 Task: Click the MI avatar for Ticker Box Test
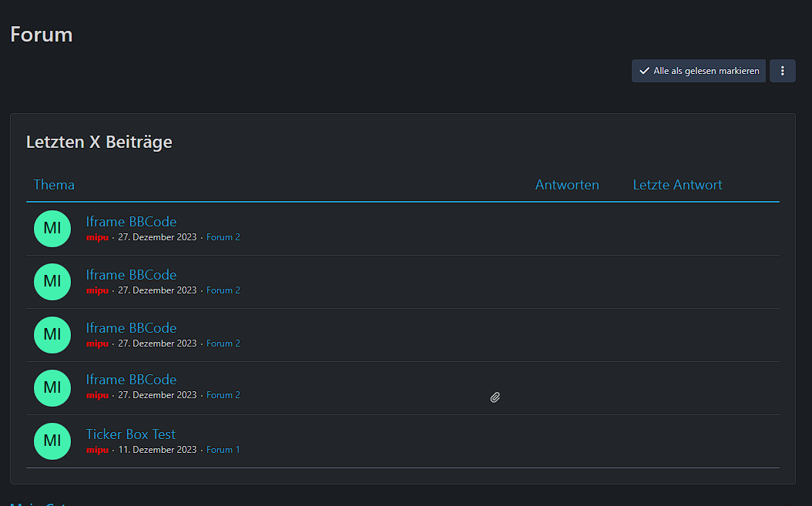[52, 441]
